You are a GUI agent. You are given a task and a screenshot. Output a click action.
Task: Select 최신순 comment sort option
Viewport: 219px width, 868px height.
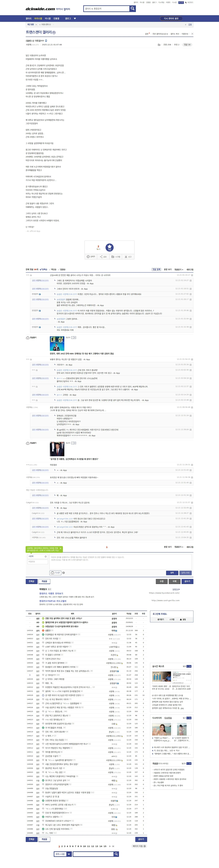point(53,270)
